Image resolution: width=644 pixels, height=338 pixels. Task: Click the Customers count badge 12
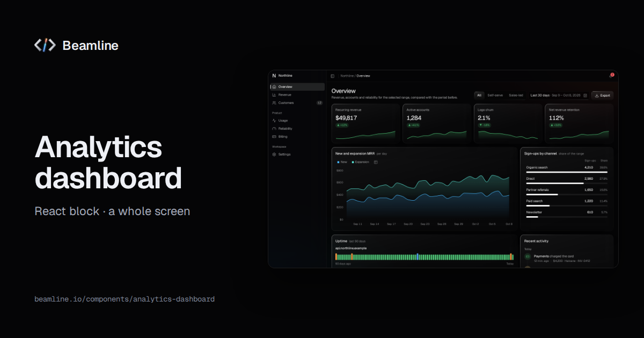pos(319,103)
